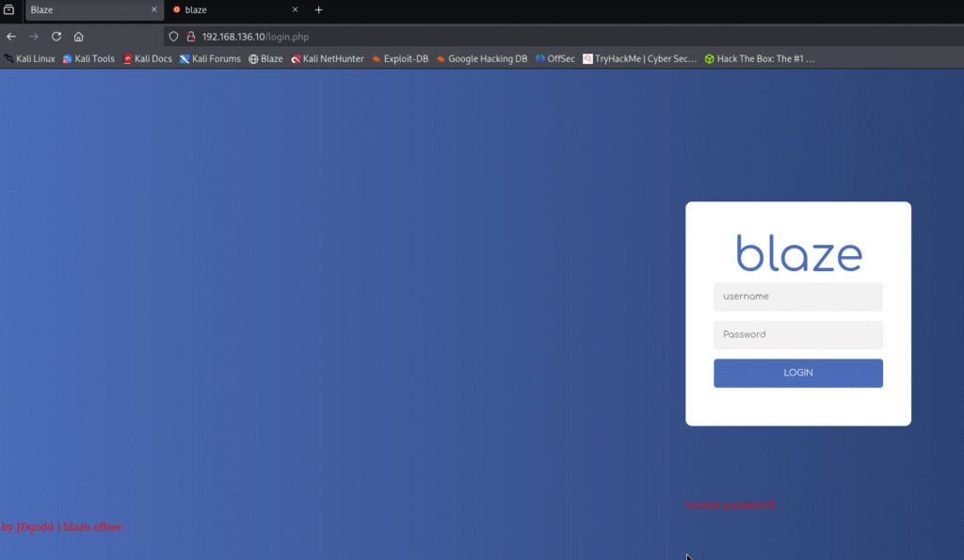Close the Blaze tab

(154, 9)
